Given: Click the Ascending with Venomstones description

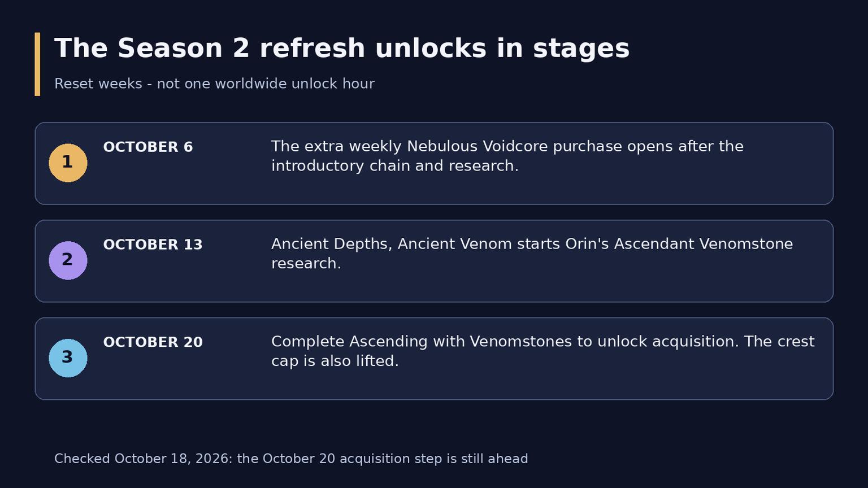Looking at the screenshot, I should (x=543, y=351).
